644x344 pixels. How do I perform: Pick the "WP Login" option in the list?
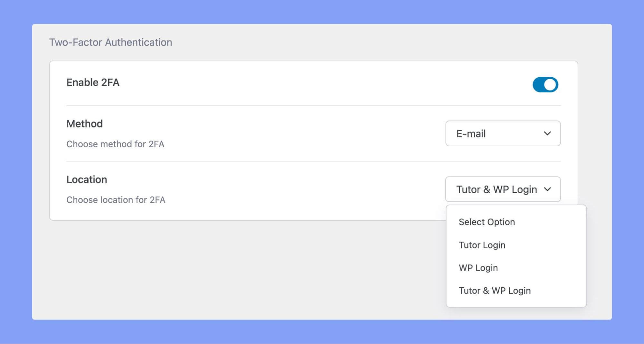tap(478, 268)
